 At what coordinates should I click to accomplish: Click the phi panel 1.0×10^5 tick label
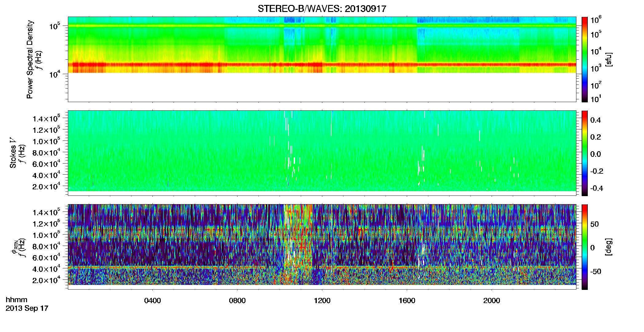pyautogui.click(x=46, y=235)
